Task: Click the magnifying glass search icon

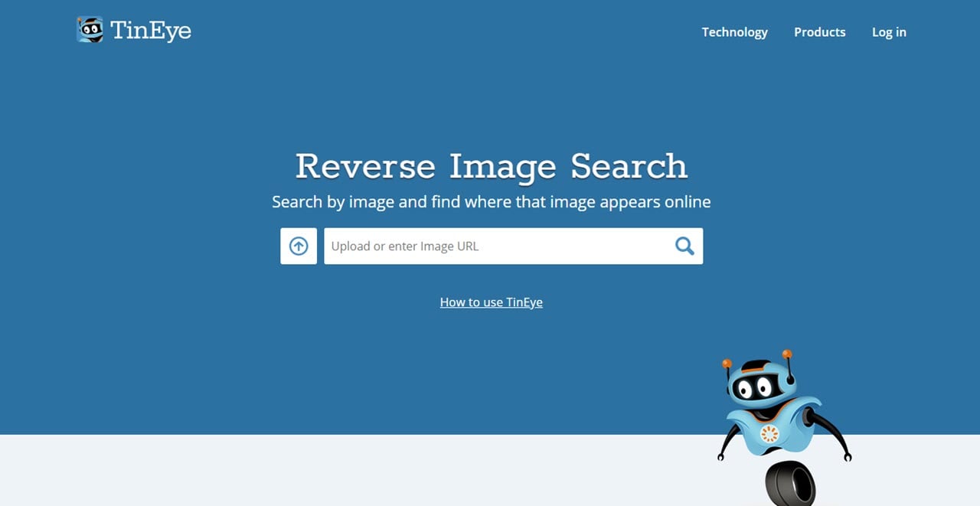Action: point(684,246)
